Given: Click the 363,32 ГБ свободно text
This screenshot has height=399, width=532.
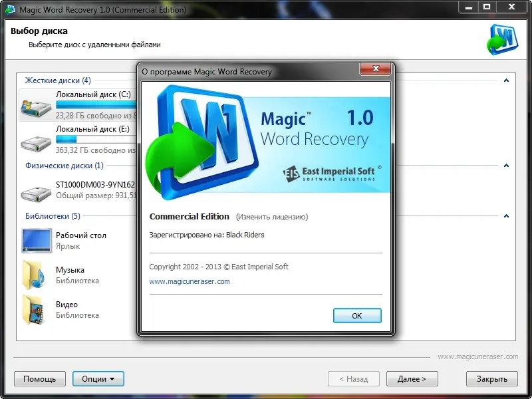Looking at the screenshot, I should (x=96, y=150).
